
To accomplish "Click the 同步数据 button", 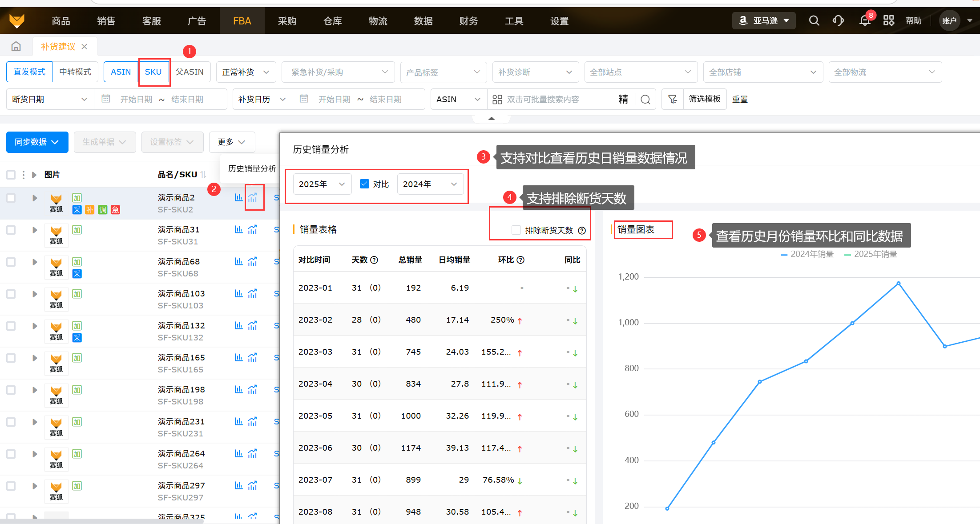I will (x=37, y=142).
